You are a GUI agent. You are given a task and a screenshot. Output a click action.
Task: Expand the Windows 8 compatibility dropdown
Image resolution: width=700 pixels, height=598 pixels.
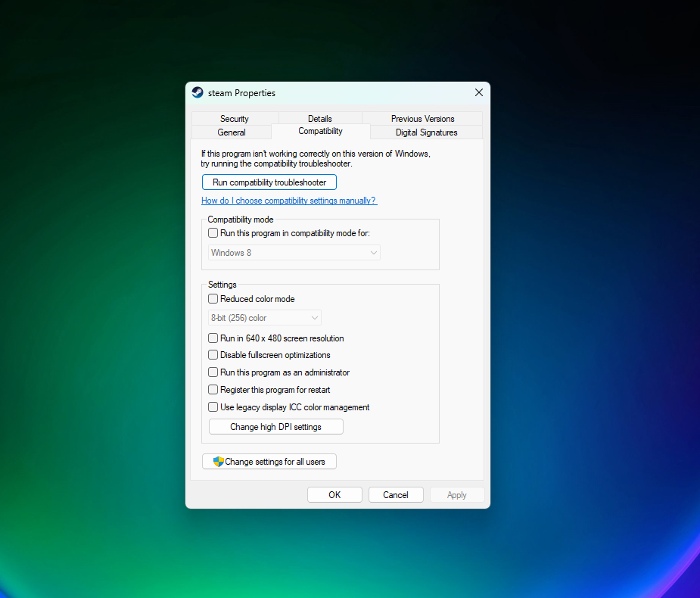[294, 253]
